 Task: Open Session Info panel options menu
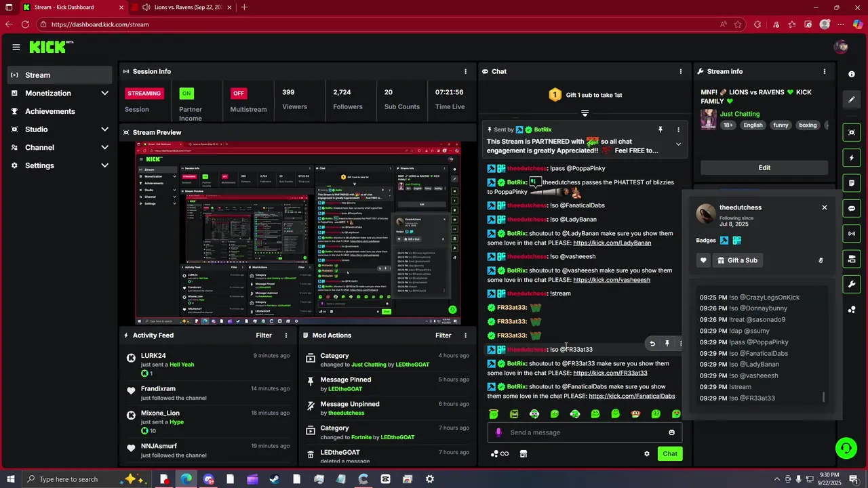pos(465,71)
